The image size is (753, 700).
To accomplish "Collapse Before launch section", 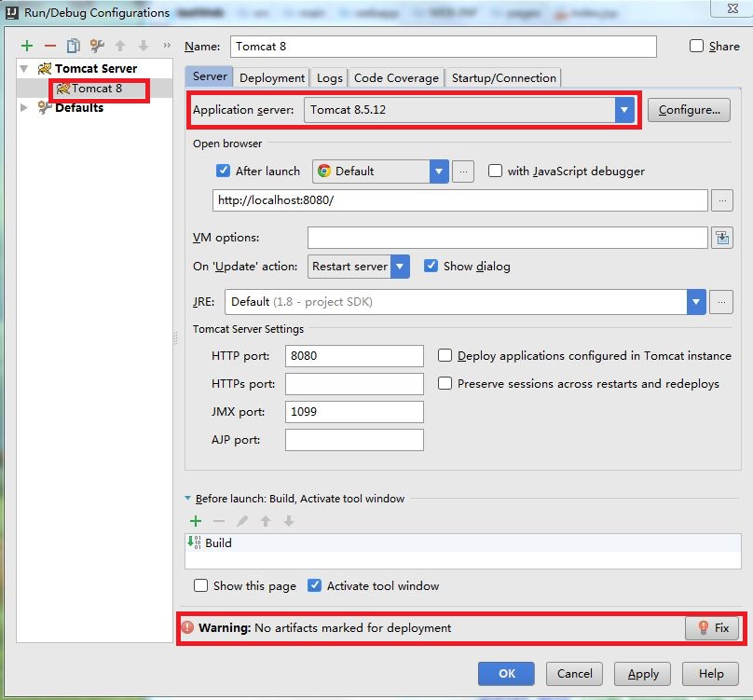I will click(187, 499).
